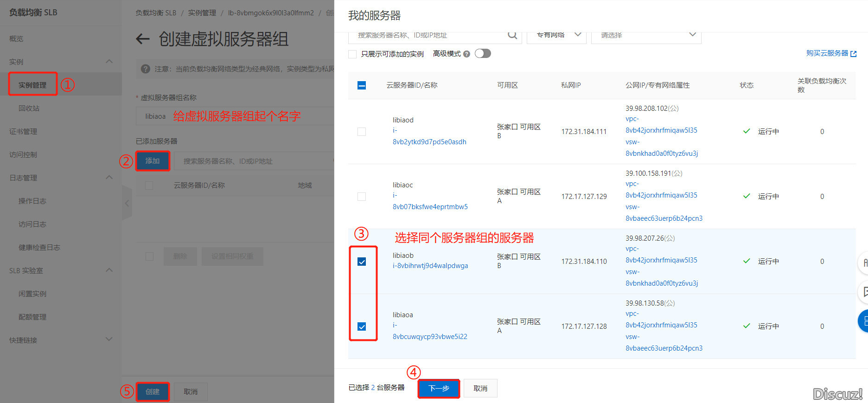Toggle the 高级模式 switch
The image size is (868, 403).
pos(483,54)
